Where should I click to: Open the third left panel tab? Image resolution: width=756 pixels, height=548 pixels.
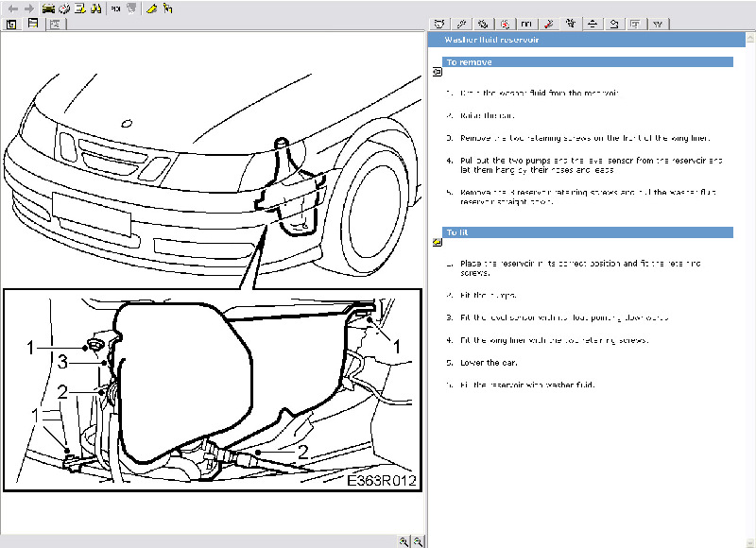tap(54, 25)
